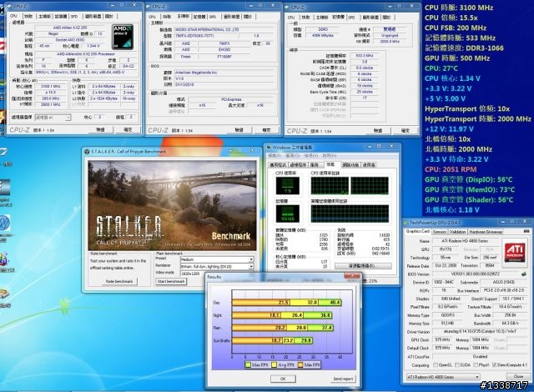
Task: Click the S.T.A.L.K.E.R. benchmark banner image
Action: (173, 205)
